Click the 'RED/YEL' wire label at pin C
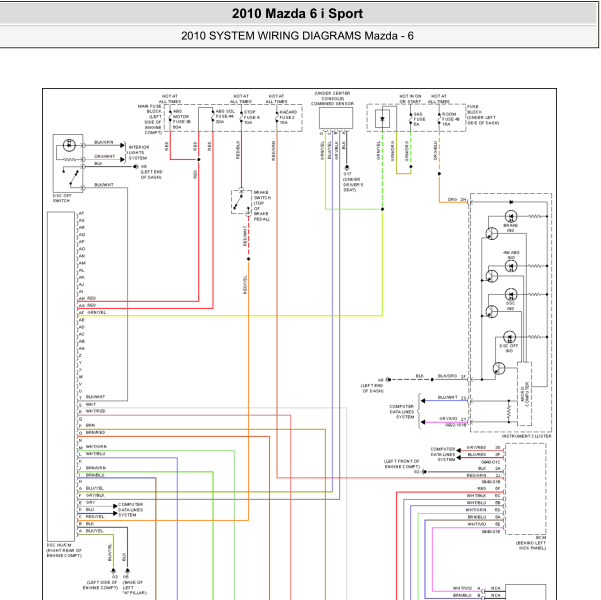601x600 pixels. (x=95, y=517)
